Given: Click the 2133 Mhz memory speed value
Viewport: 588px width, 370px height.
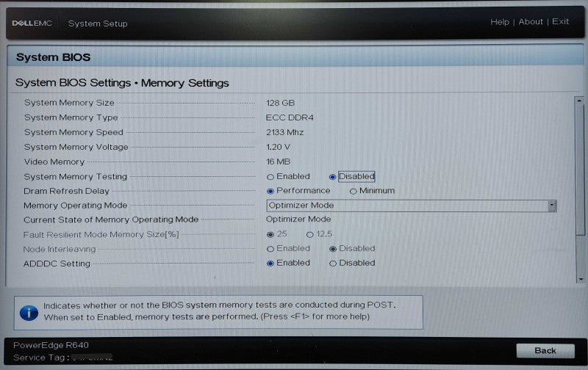Looking at the screenshot, I should (x=284, y=132).
